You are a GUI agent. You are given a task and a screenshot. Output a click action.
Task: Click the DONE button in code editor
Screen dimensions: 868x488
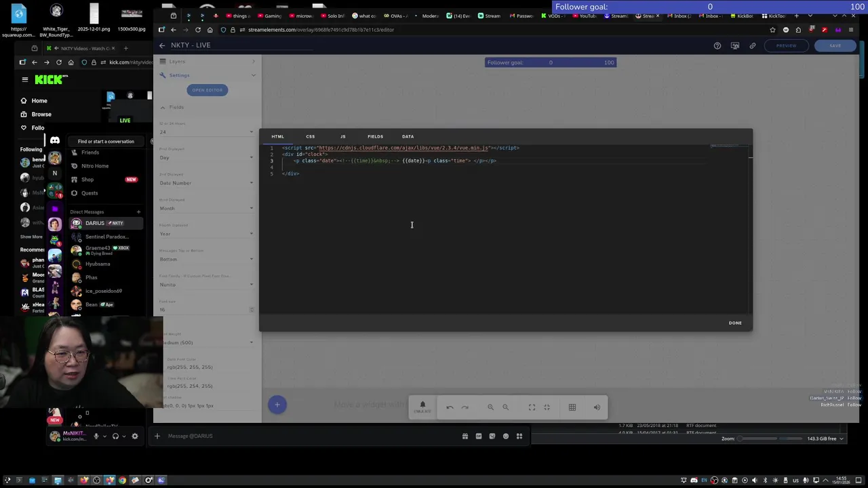tap(735, 323)
